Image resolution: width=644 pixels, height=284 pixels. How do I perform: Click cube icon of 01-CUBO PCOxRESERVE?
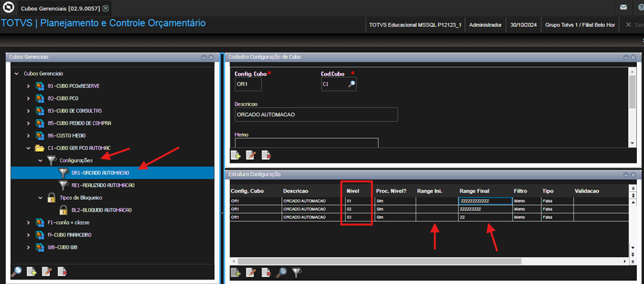click(40, 86)
